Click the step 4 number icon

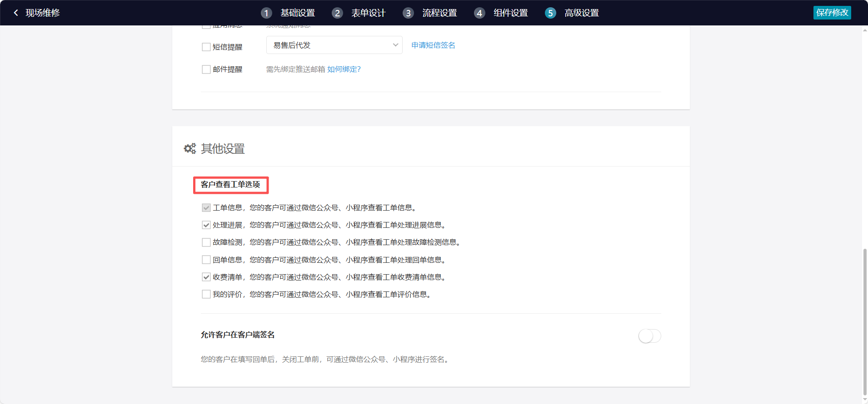pos(479,13)
